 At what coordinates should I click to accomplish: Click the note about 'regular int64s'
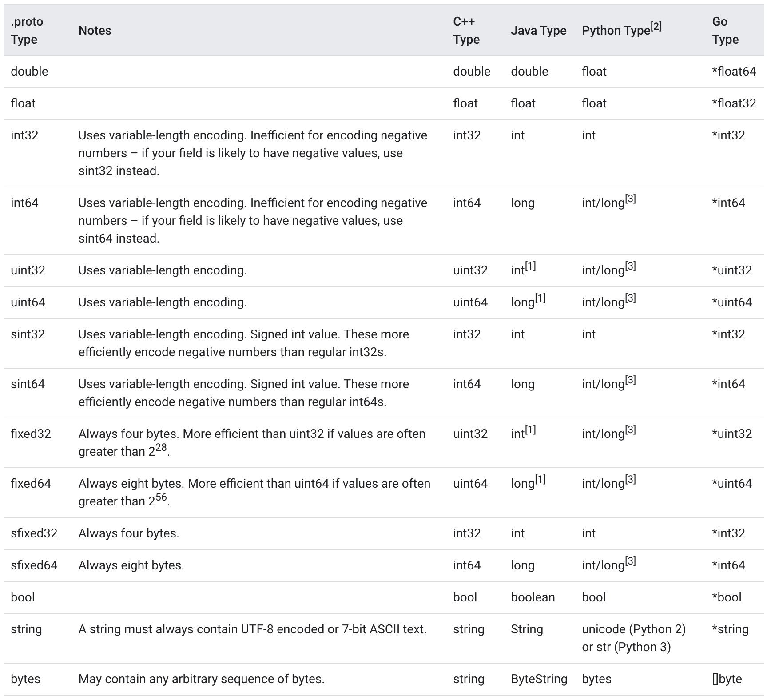click(x=244, y=393)
